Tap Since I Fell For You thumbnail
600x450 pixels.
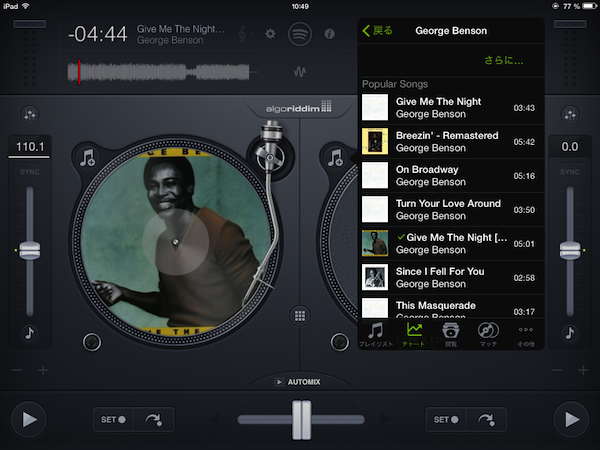pyautogui.click(x=375, y=278)
